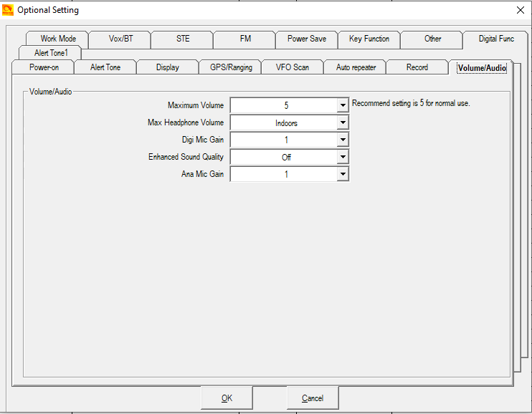Viewport: 532px width, 414px height.
Task: Select the STE tab
Action: tap(183, 39)
